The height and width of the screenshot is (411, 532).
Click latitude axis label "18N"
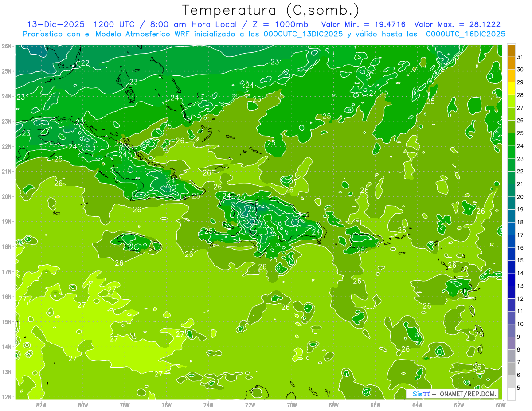[x=6, y=247]
